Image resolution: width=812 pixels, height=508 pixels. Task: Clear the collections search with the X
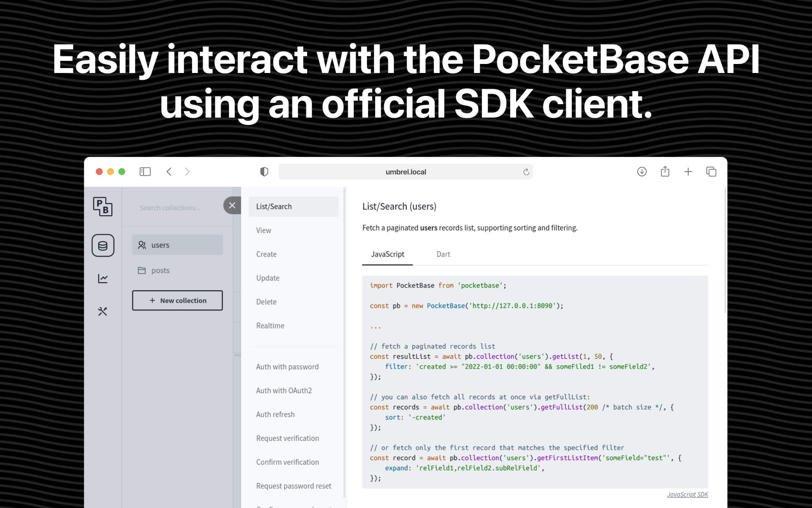[232, 205]
